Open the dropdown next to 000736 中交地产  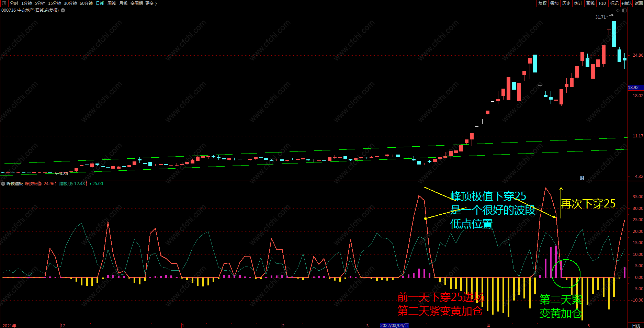click(x=63, y=10)
